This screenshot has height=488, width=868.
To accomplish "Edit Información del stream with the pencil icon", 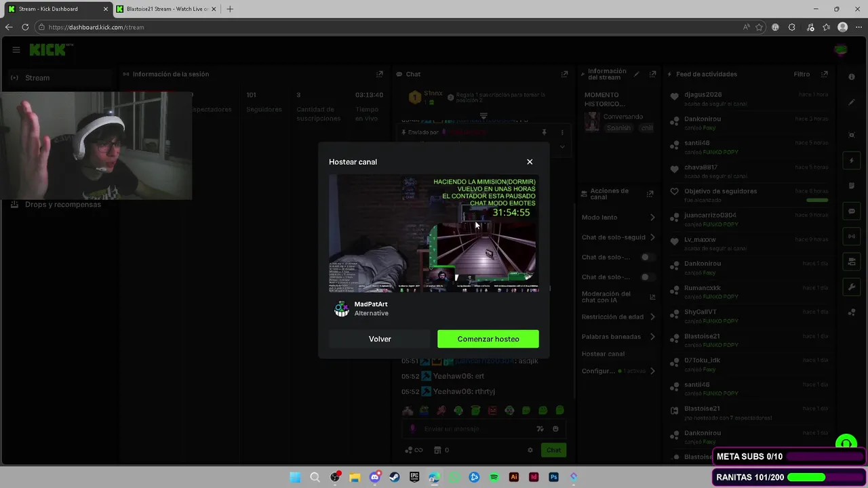I will point(636,74).
